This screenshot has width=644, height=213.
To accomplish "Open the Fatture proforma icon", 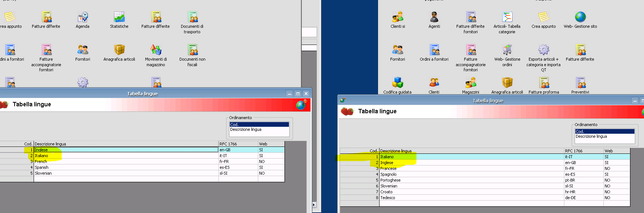I will click(544, 83).
